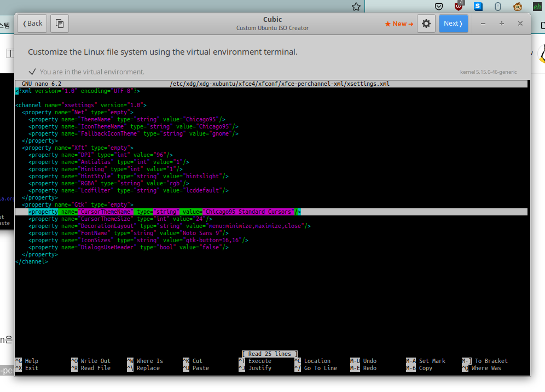Click the Back button in Cubic
545x392 pixels.
(32, 24)
